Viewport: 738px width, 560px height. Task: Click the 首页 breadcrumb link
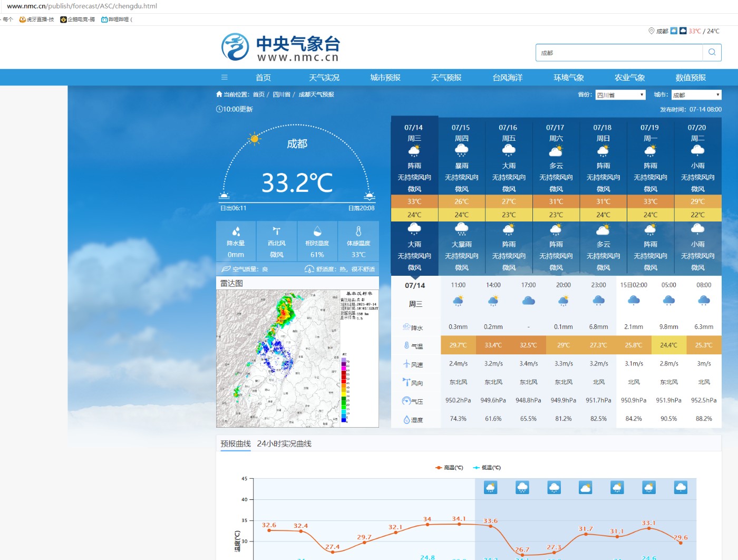pos(259,94)
